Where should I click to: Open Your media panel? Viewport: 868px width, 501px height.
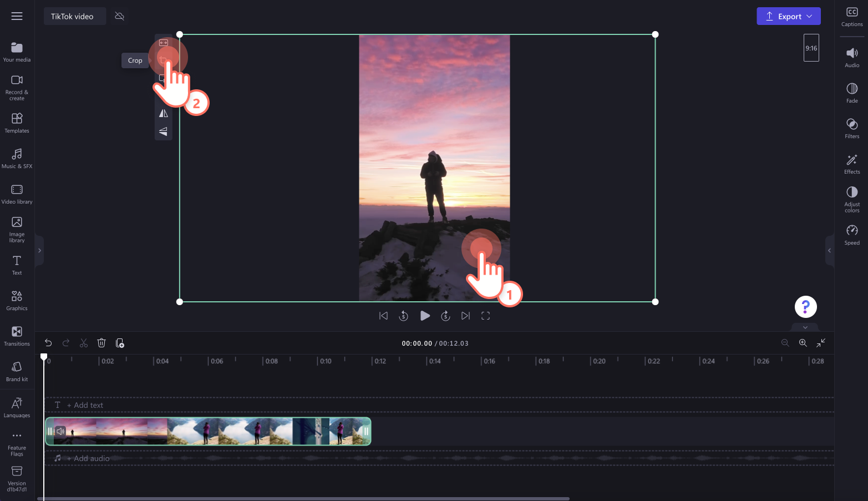(x=17, y=52)
